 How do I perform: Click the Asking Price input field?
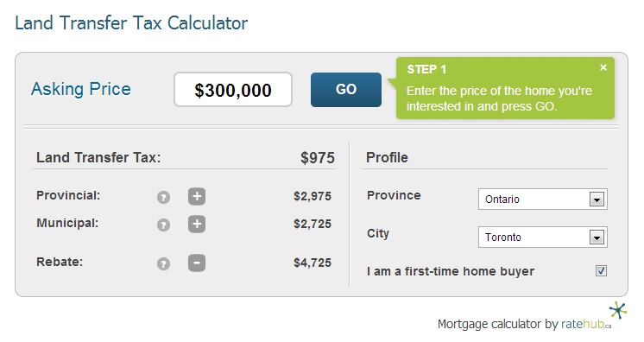pyautogui.click(x=233, y=90)
